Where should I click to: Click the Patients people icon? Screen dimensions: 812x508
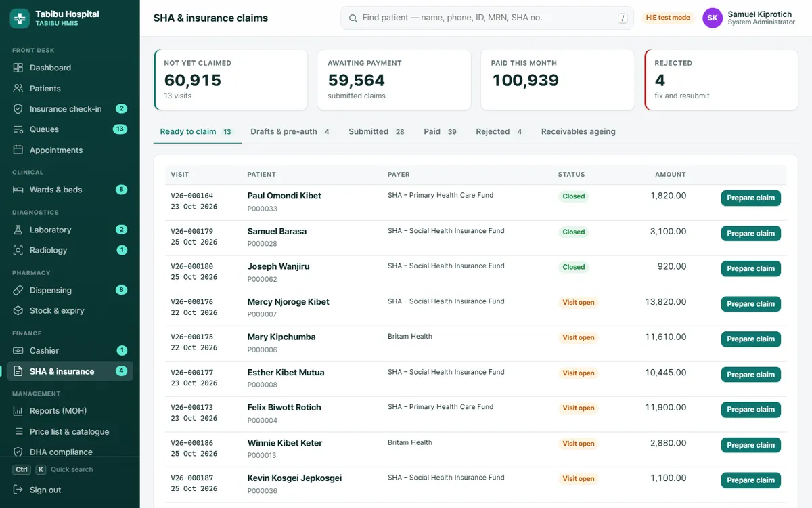18,89
